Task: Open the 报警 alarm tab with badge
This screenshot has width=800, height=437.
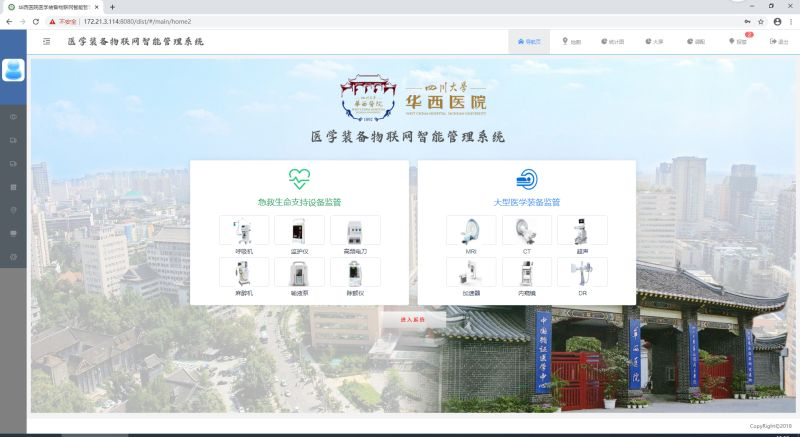Action: pyautogui.click(x=738, y=42)
